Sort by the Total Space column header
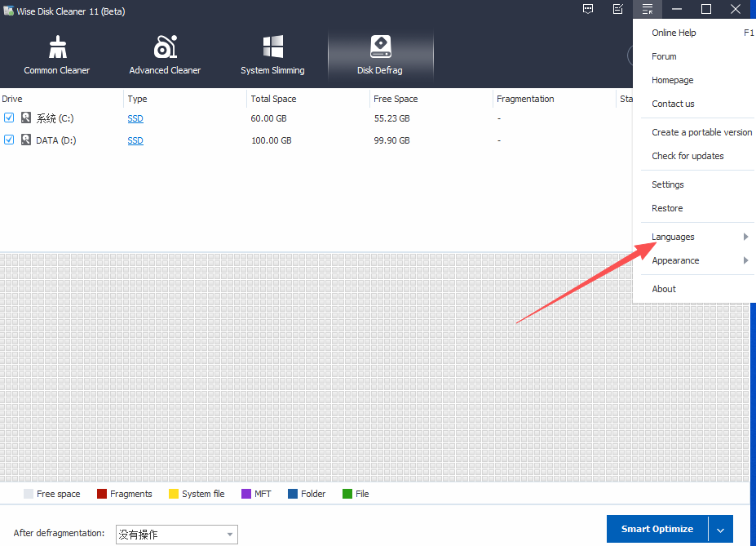The height and width of the screenshot is (546, 756). pyautogui.click(x=274, y=99)
